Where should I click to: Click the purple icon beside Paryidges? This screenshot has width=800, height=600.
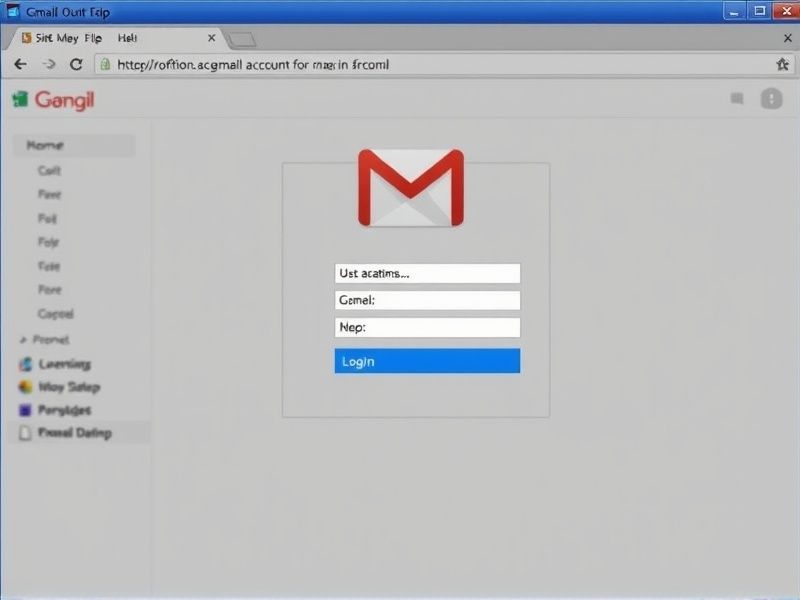coord(25,410)
